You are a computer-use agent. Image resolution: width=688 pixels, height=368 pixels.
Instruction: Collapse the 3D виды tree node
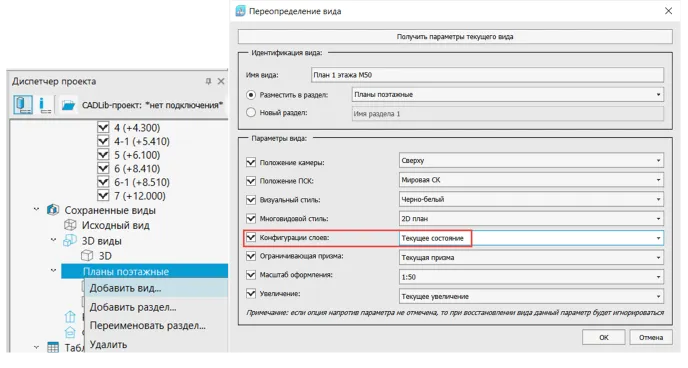(54, 240)
